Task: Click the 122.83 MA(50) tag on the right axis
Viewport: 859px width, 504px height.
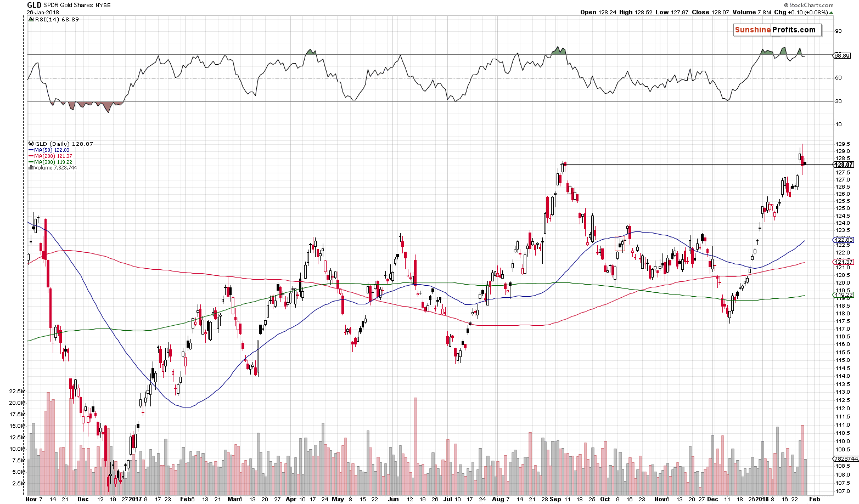Action: tap(844, 240)
